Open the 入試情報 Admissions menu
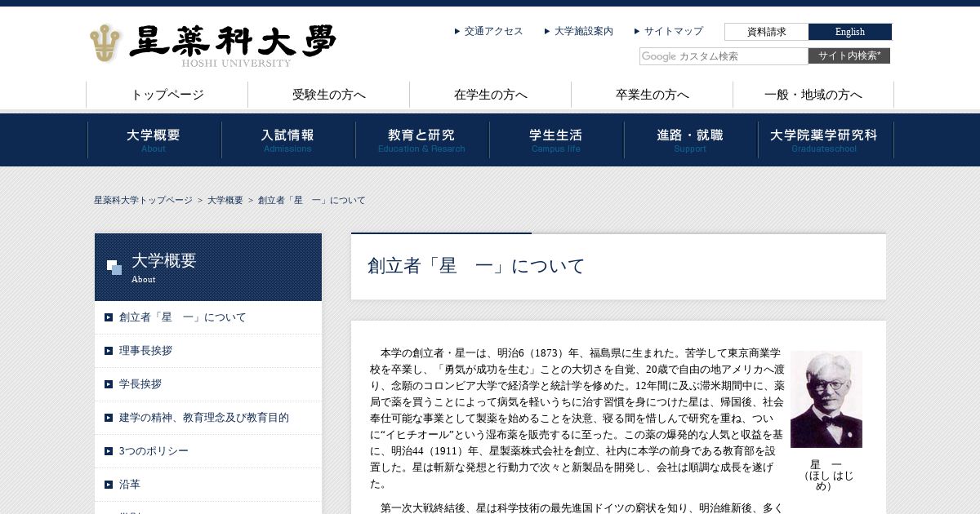This screenshot has height=514, width=980. pos(288,140)
